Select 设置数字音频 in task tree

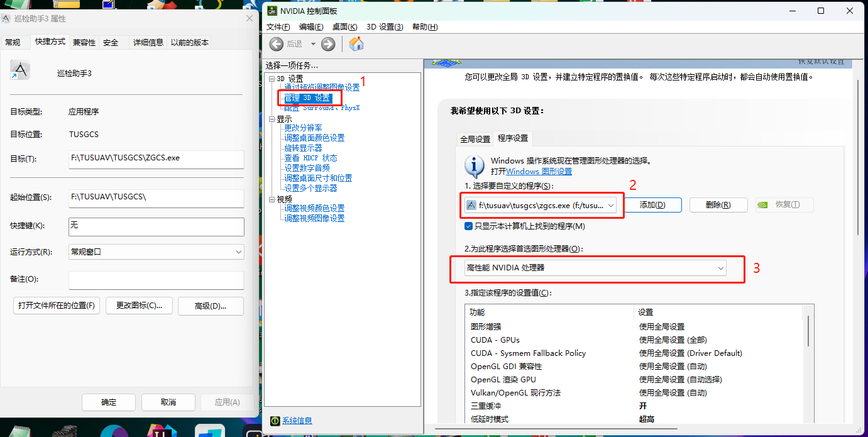click(x=307, y=168)
